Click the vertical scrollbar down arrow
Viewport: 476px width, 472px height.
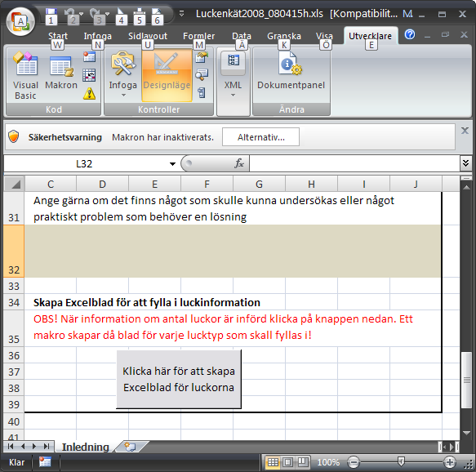(466, 433)
